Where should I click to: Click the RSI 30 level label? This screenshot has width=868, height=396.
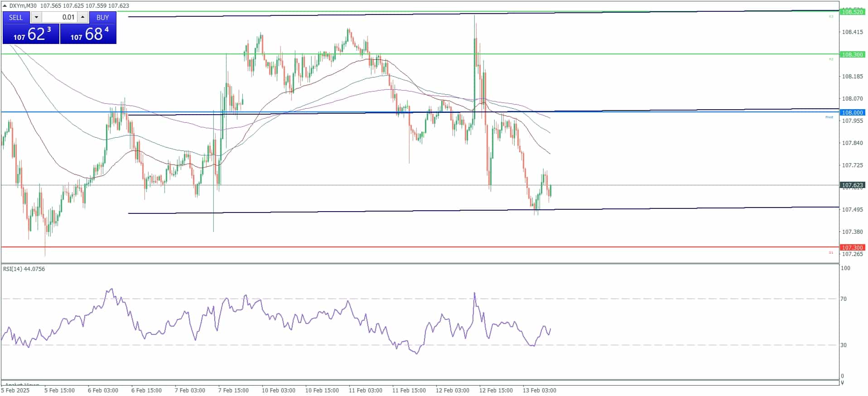[844, 345]
